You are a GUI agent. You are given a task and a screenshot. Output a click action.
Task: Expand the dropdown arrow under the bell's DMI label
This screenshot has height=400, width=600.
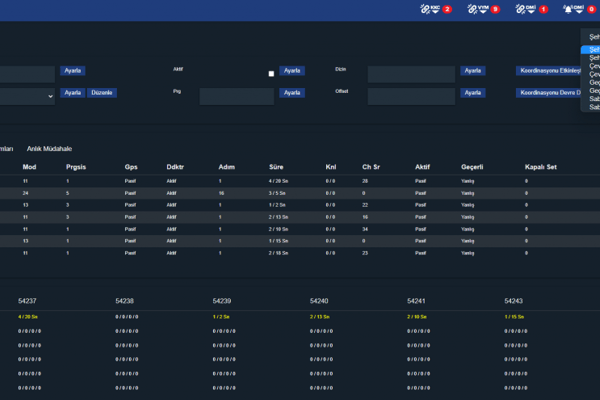(579, 12)
